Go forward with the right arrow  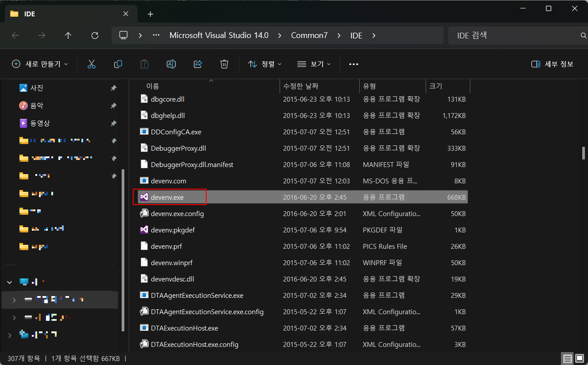pyautogui.click(x=42, y=36)
